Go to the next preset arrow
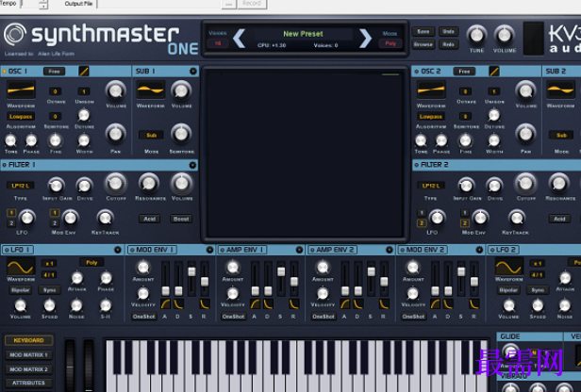The image size is (581, 392). [x=365, y=39]
